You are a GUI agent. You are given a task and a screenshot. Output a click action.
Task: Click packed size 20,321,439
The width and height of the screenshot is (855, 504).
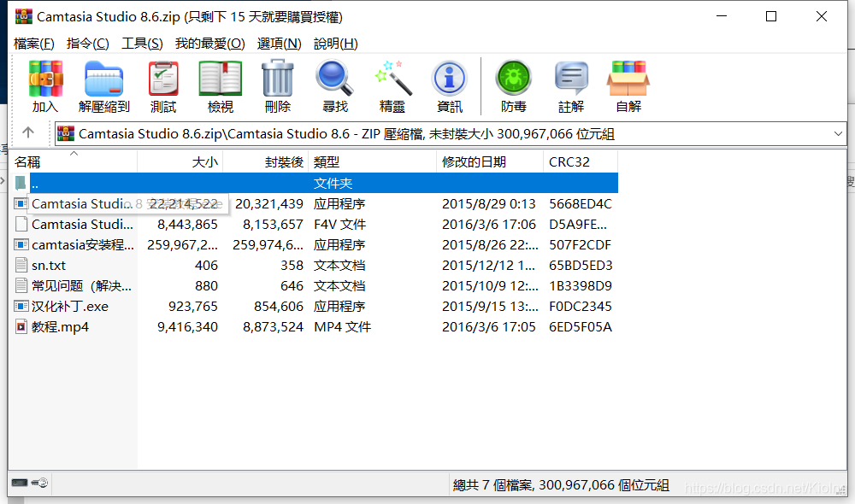(x=269, y=204)
